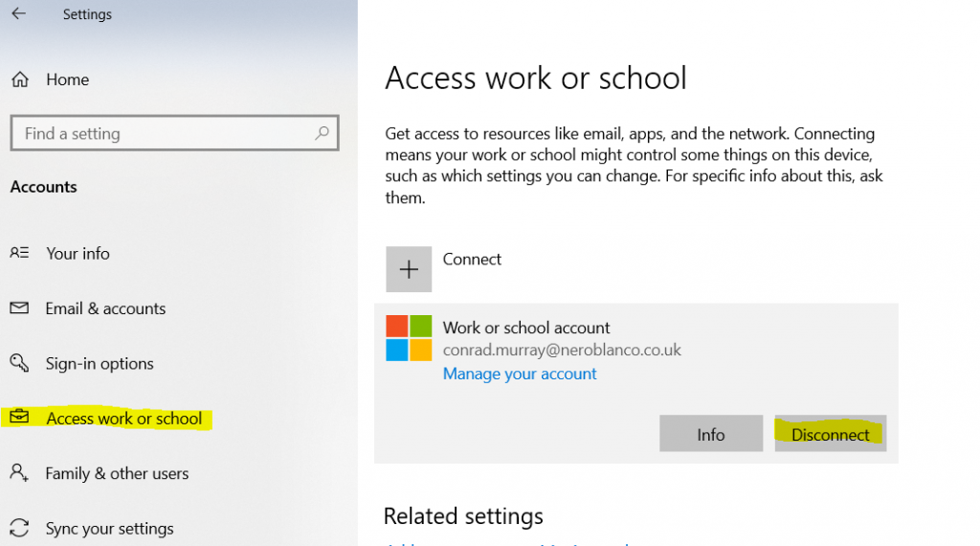This screenshot has width=980, height=546.
Task: Click the Sync your settings icon
Action: click(x=19, y=528)
